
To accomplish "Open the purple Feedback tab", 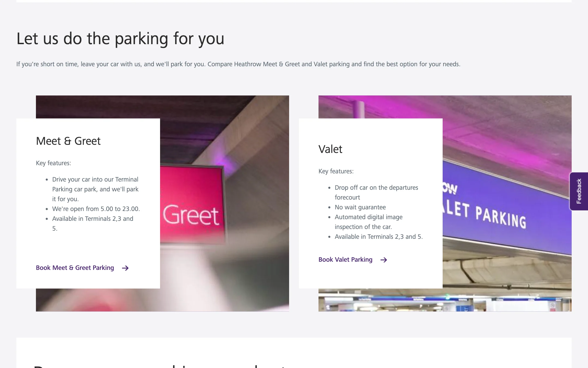I will (x=579, y=191).
